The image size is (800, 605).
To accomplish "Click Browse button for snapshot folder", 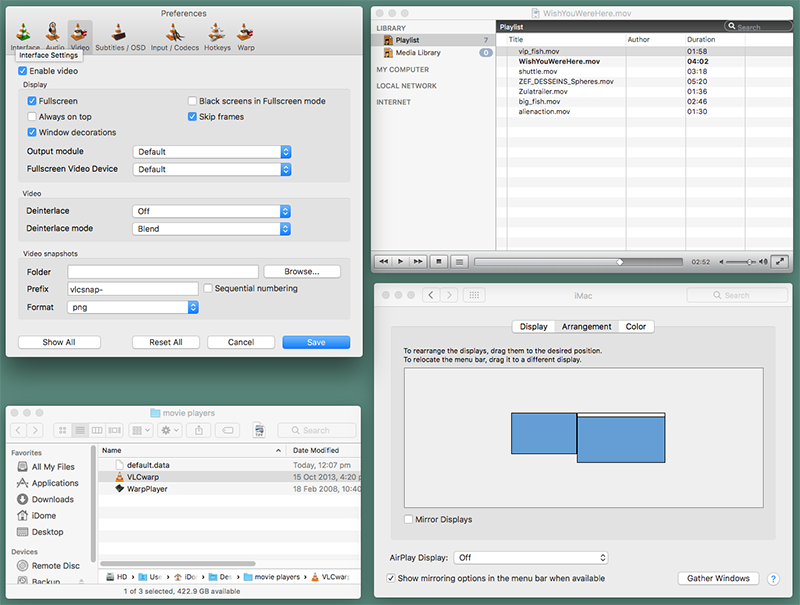I will click(302, 271).
